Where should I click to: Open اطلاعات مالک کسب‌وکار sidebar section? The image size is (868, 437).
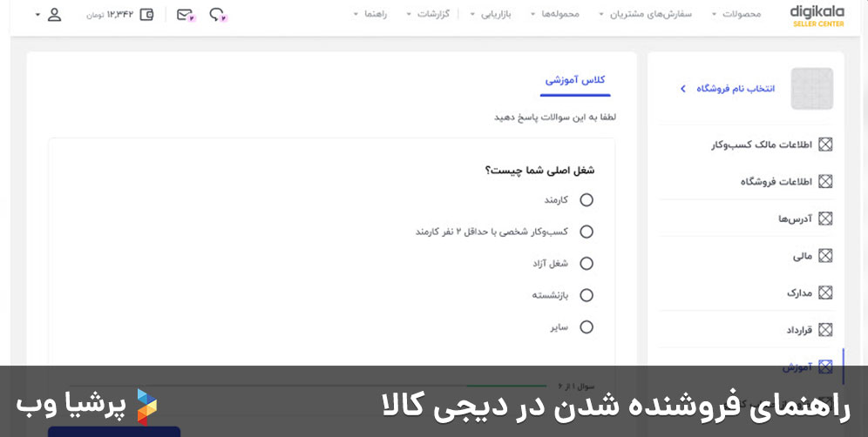pyautogui.click(x=761, y=145)
